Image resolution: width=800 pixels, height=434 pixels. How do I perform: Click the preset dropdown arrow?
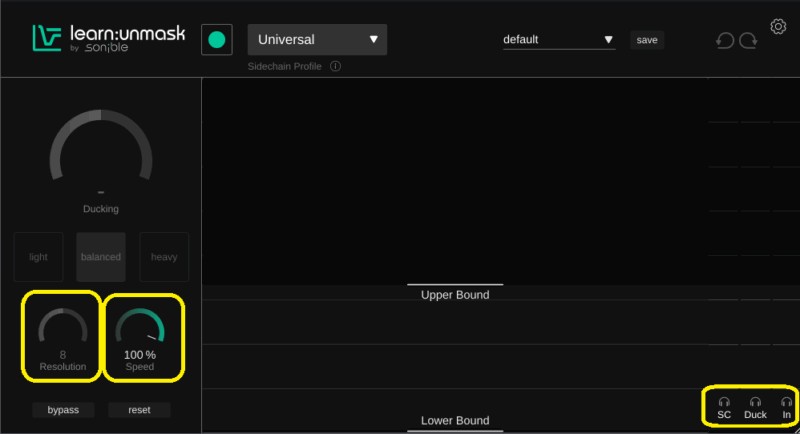(x=609, y=40)
